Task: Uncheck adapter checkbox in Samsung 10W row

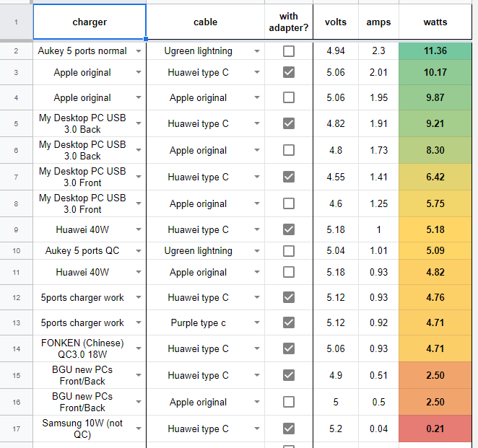Action: coord(289,429)
